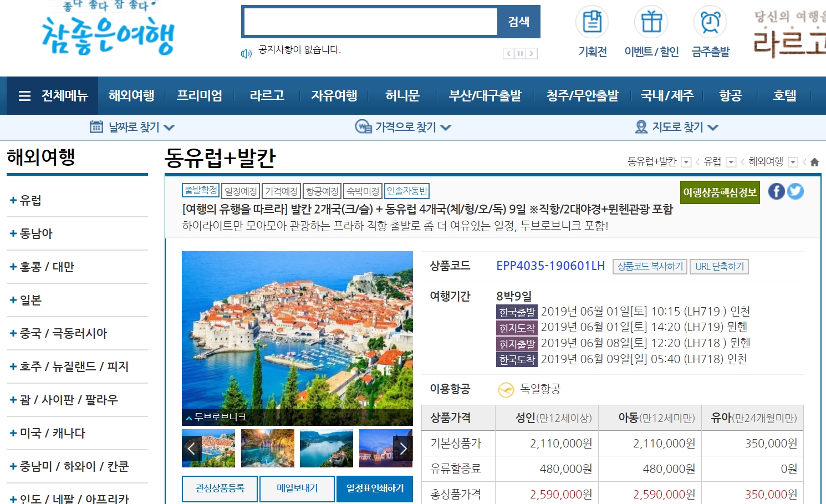Image resolution: width=826 pixels, height=504 pixels.
Task: Select 허니문 in the navigation bar
Action: click(402, 96)
